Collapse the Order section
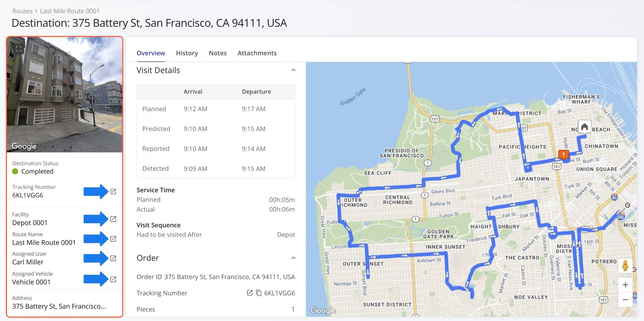The height and width of the screenshot is (321, 644). [293, 258]
